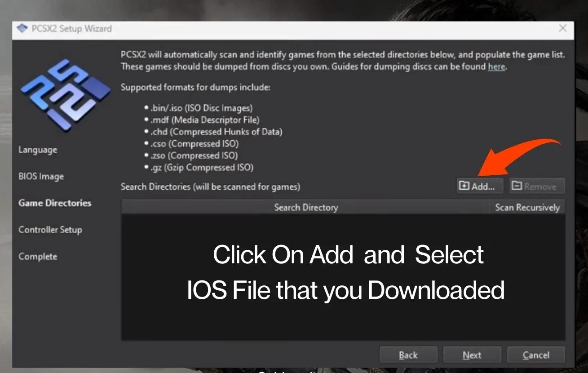Select the Controller Setup step
The width and height of the screenshot is (588, 373).
(50, 230)
